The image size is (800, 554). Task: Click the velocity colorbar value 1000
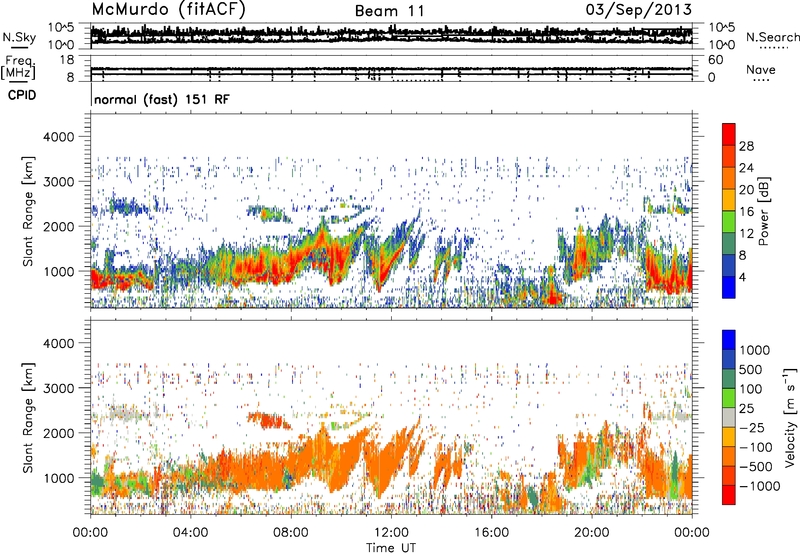(x=755, y=350)
